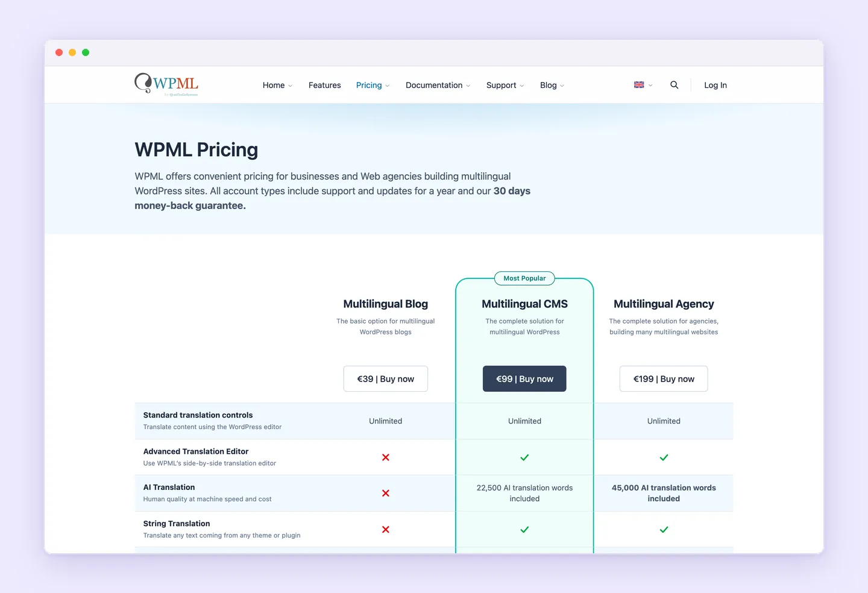The height and width of the screenshot is (593, 868).
Task: Click red X for String Translation, Blog plan
Action: click(386, 530)
